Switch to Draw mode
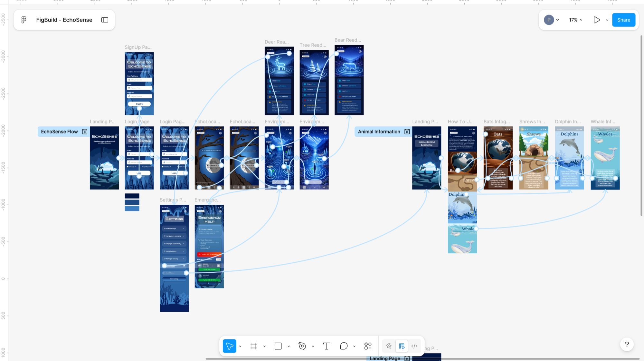 [389, 346]
